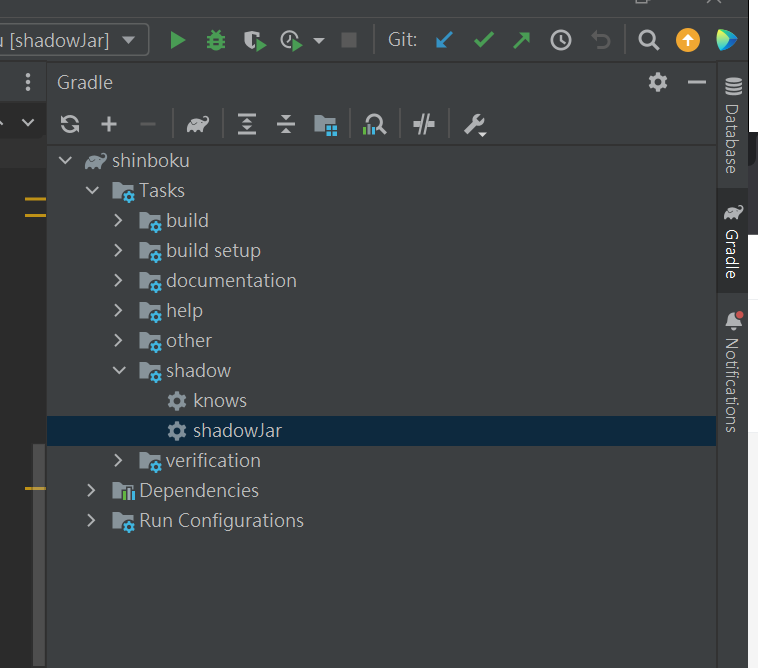Collapse all nodes in Gradle tree
The width and height of the screenshot is (758, 668).
(286, 124)
